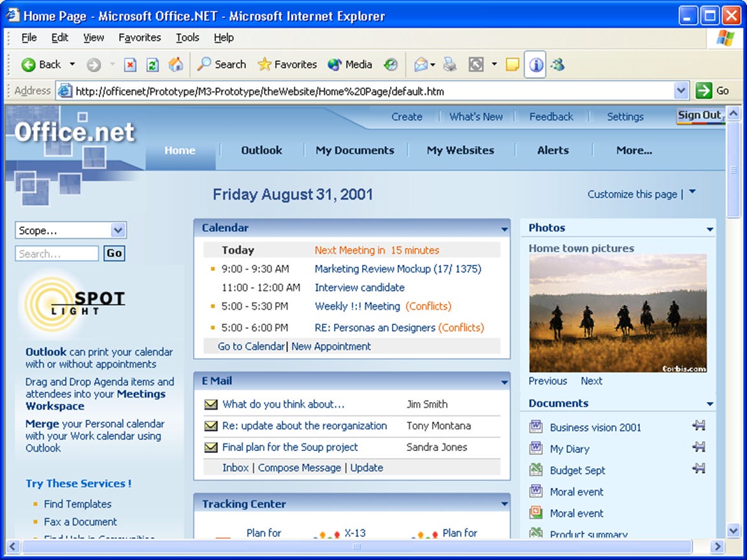Click pin icon for Business vision 2001
The width and height of the screenshot is (747, 560).
699,425
